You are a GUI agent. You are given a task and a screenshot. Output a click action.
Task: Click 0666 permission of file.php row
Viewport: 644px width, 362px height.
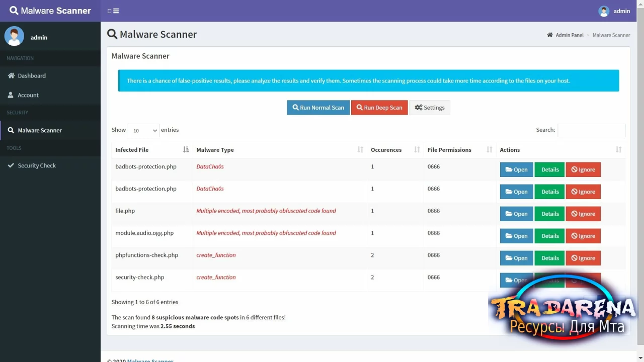tap(433, 211)
